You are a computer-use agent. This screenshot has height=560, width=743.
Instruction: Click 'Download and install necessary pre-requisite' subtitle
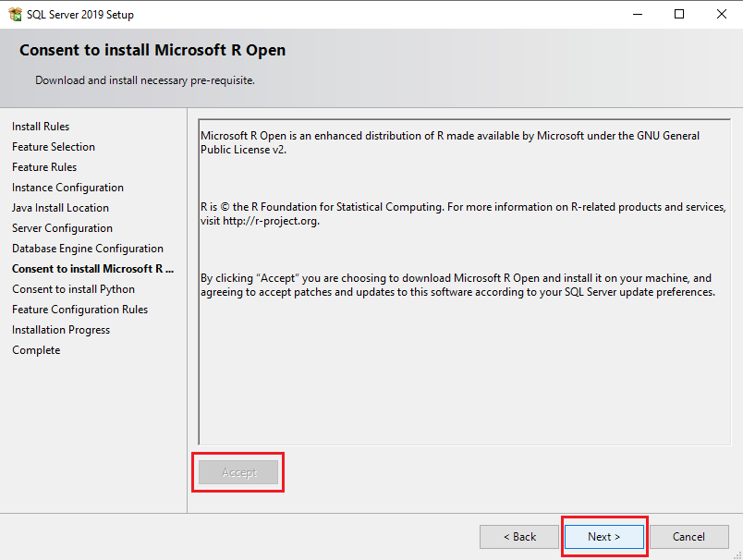(x=145, y=80)
